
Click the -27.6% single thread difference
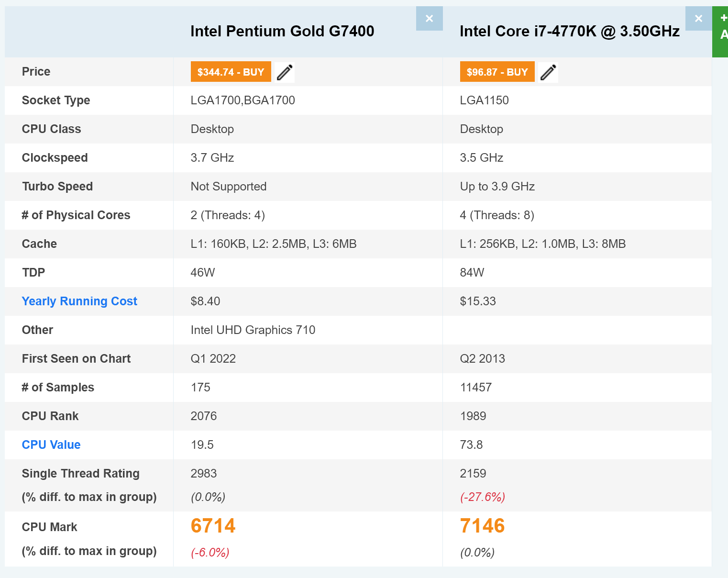483,497
